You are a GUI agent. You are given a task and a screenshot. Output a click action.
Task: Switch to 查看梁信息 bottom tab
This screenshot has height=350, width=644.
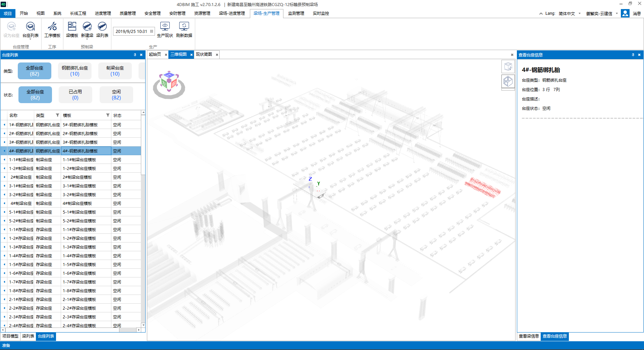pos(529,336)
